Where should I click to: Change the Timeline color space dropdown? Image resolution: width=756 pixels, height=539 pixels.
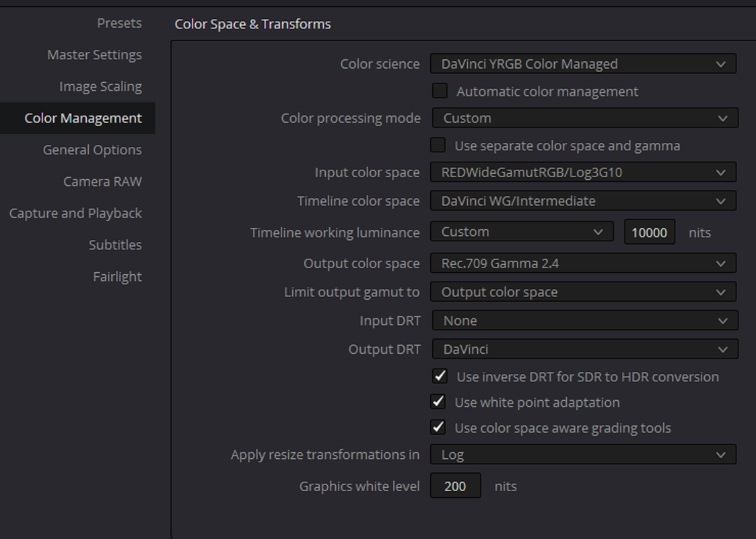pyautogui.click(x=583, y=201)
